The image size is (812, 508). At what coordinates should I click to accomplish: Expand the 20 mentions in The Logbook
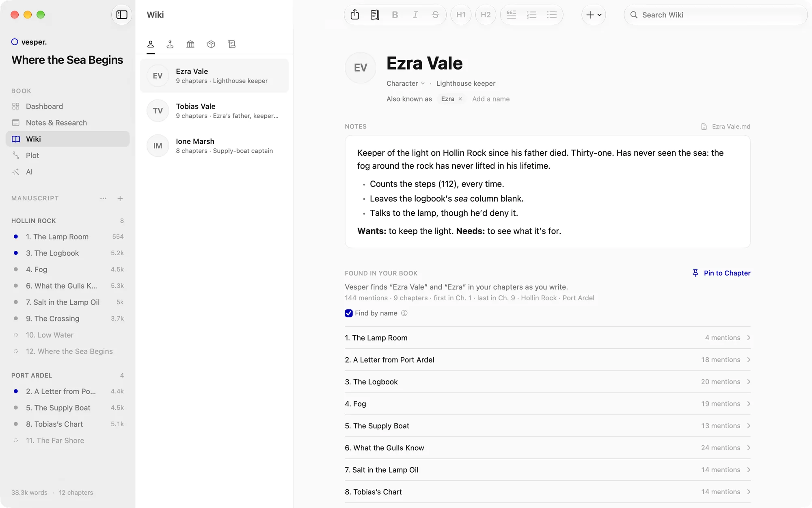(x=548, y=382)
